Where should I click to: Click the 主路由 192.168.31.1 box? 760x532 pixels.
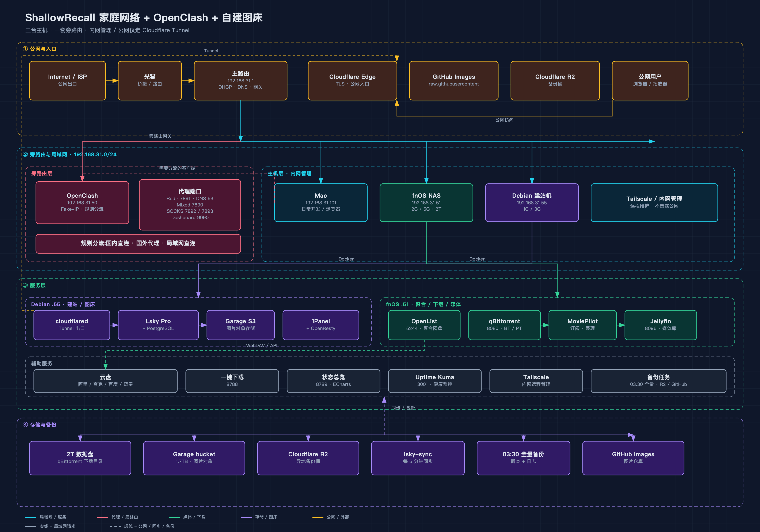240,80
